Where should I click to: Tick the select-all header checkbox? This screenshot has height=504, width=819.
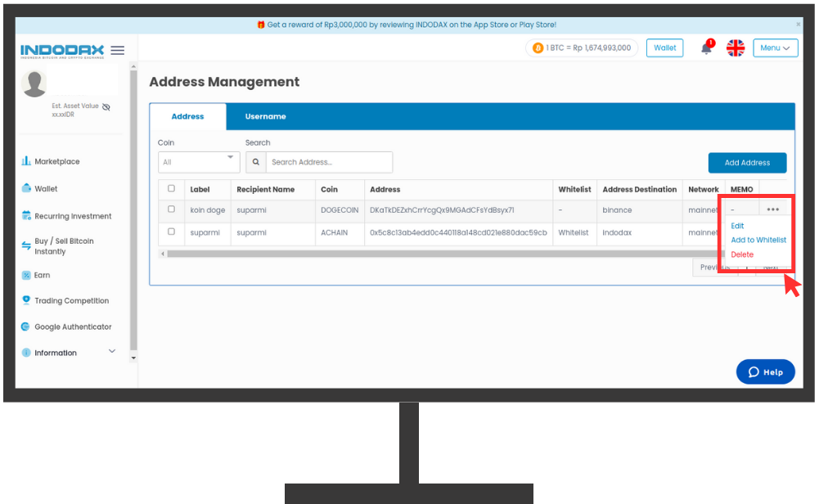(x=171, y=188)
